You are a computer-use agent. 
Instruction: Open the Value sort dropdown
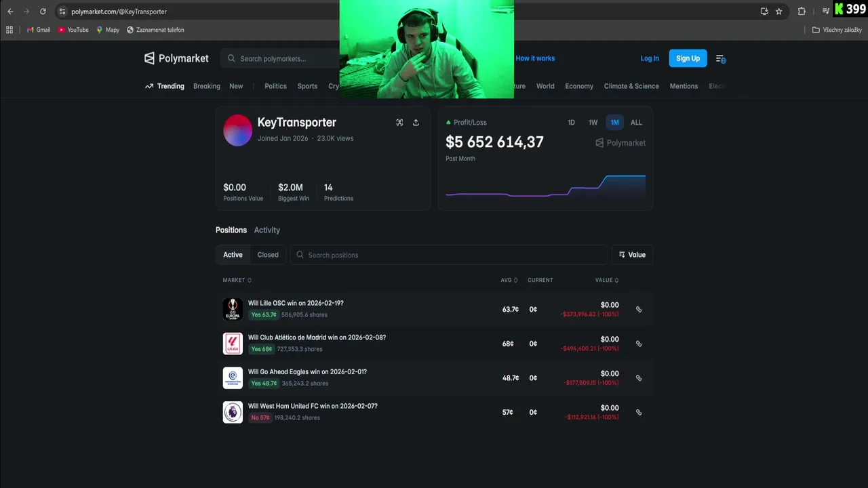[x=632, y=255]
